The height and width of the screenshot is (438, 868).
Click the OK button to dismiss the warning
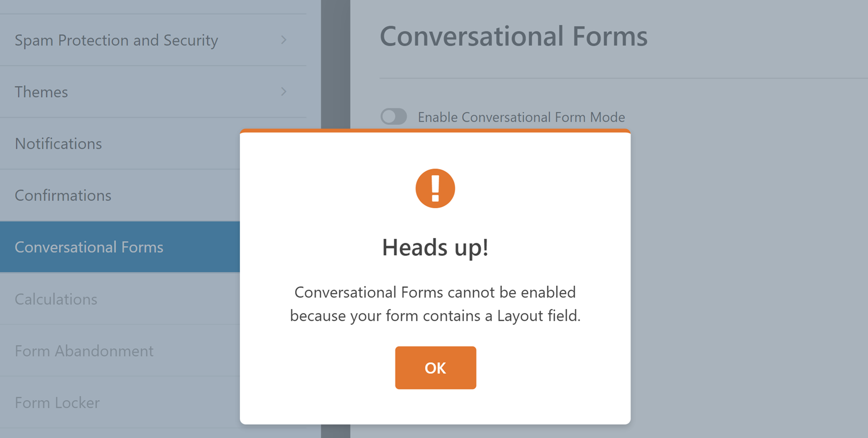[435, 368]
